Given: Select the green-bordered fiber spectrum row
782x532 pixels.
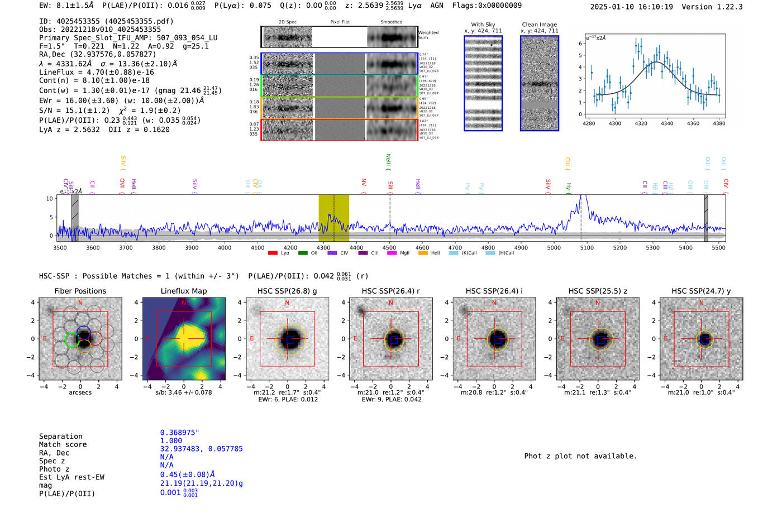Looking at the screenshot, I should point(340,86).
